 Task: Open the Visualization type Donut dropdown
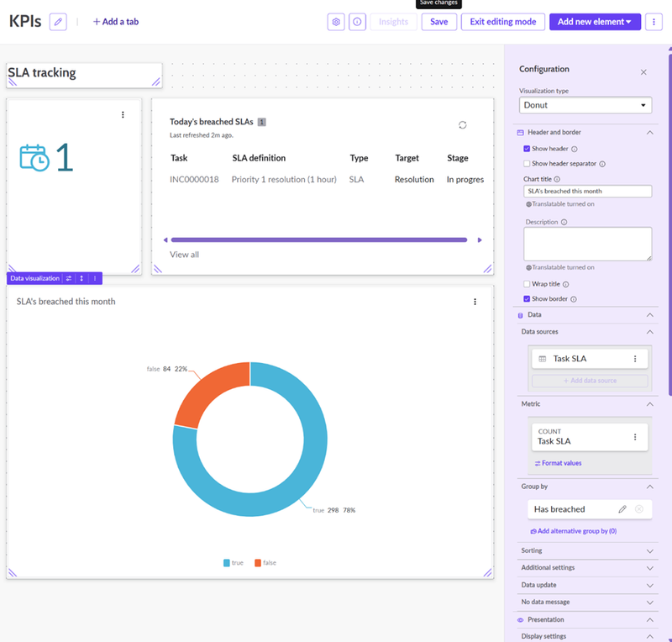(x=585, y=105)
